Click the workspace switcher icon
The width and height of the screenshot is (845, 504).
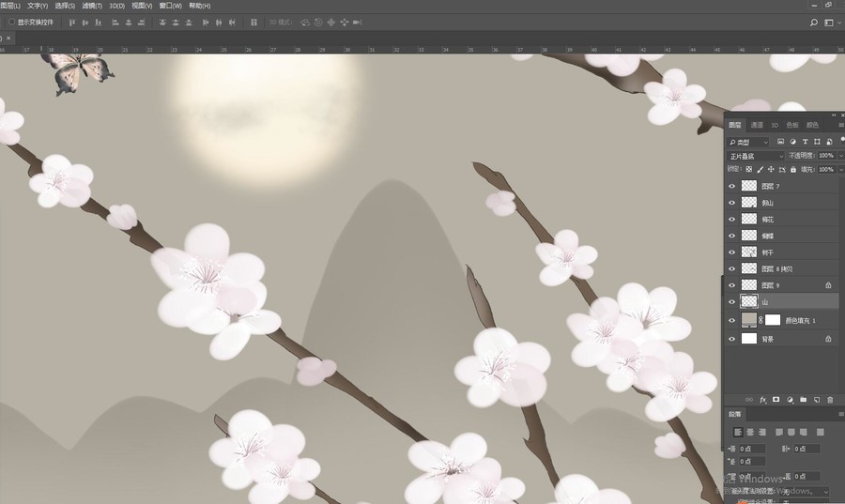[829, 23]
